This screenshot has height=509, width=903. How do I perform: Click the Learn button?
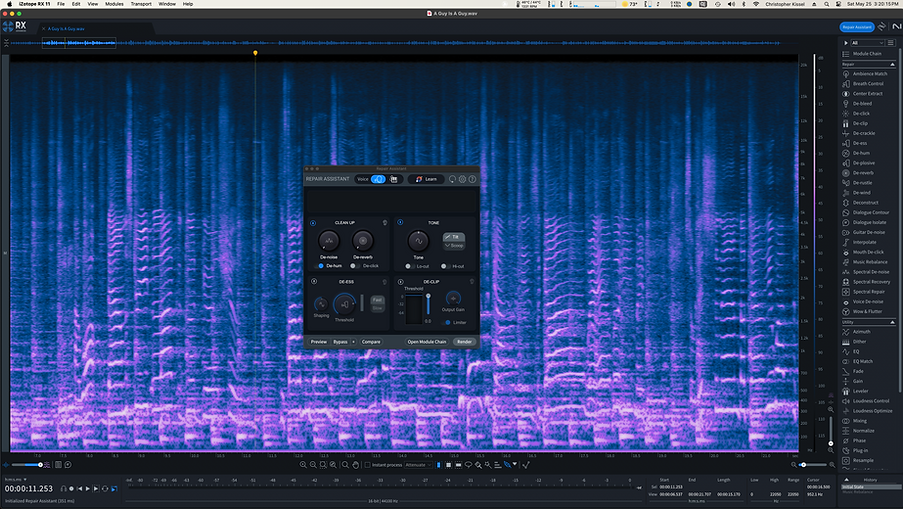tap(426, 179)
